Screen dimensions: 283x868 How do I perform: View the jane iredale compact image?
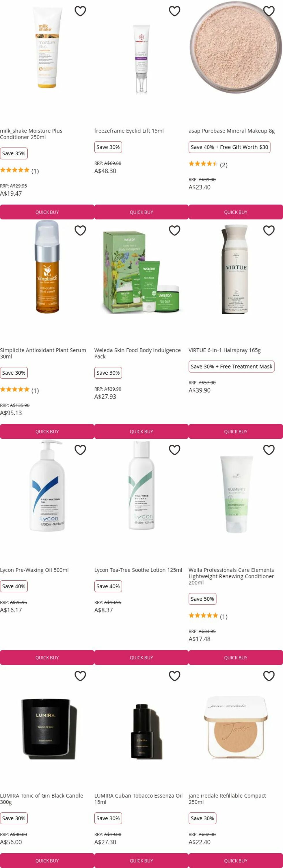[236, 728]
